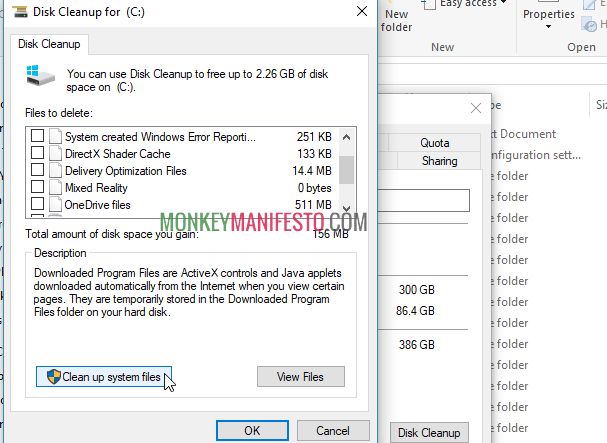This screenshot has height=443, width=607.
Task: Select the OneDrive files checkbox
Action: click(38, 204)
